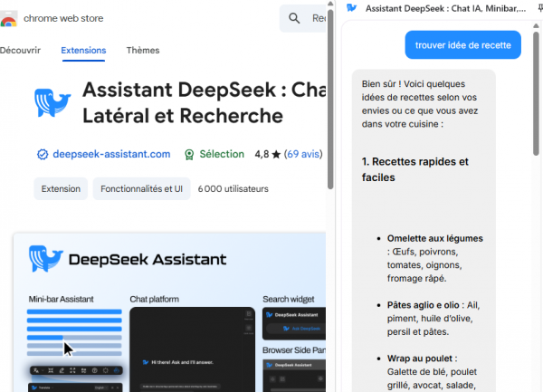Screen dimensions: 543x392
Task: Click the store page vertical scrollbar thumb
Action: 330,99
